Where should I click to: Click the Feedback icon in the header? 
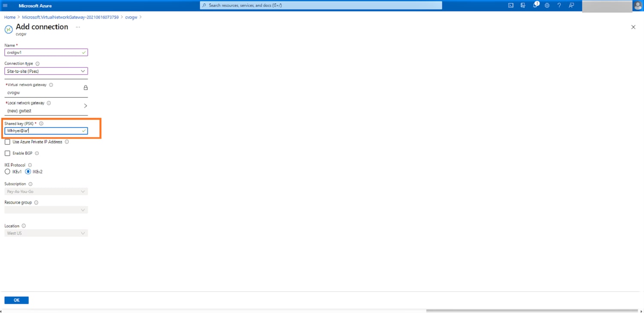(571, 6)
